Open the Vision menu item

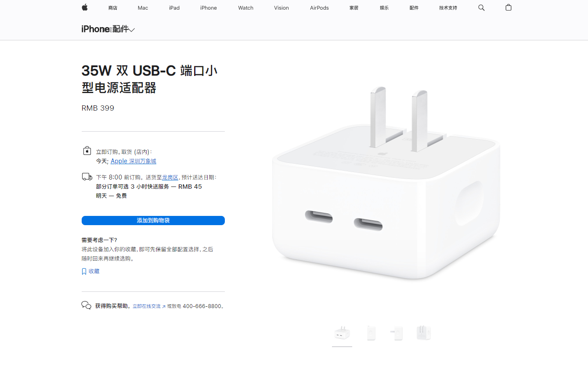click(281, 8)
